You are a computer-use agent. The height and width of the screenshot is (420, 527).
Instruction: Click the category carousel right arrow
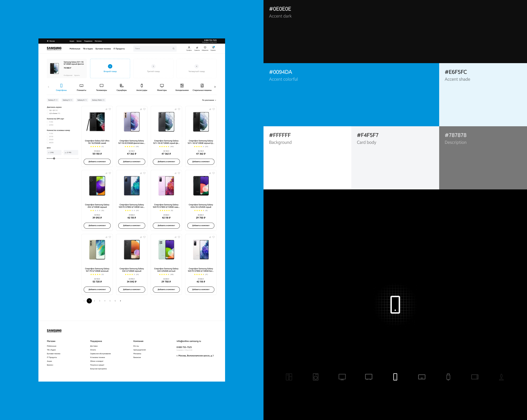[215, 87]
